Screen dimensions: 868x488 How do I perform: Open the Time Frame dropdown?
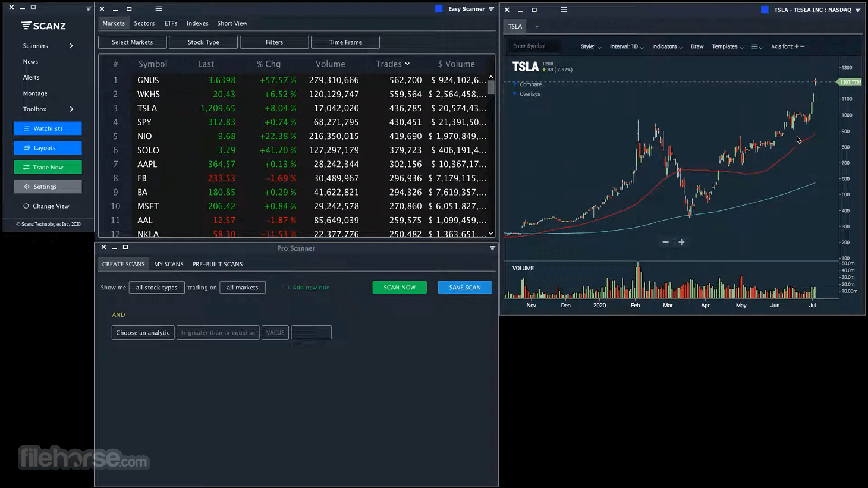[x=345, y=42]
